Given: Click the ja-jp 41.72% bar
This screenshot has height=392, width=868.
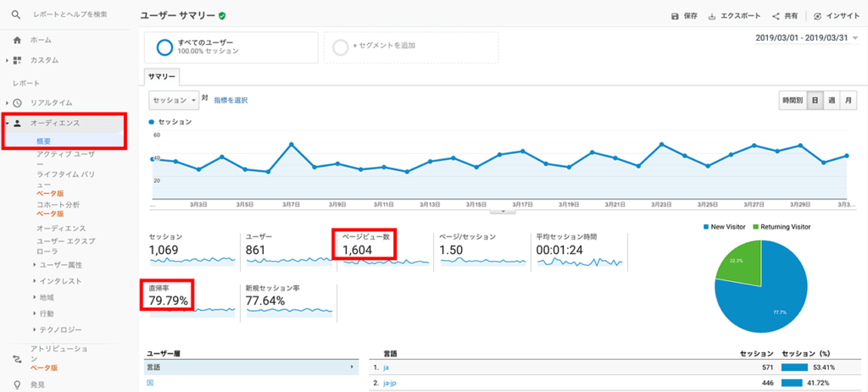Looking at the screenshot, I should [x=792, y=384].
